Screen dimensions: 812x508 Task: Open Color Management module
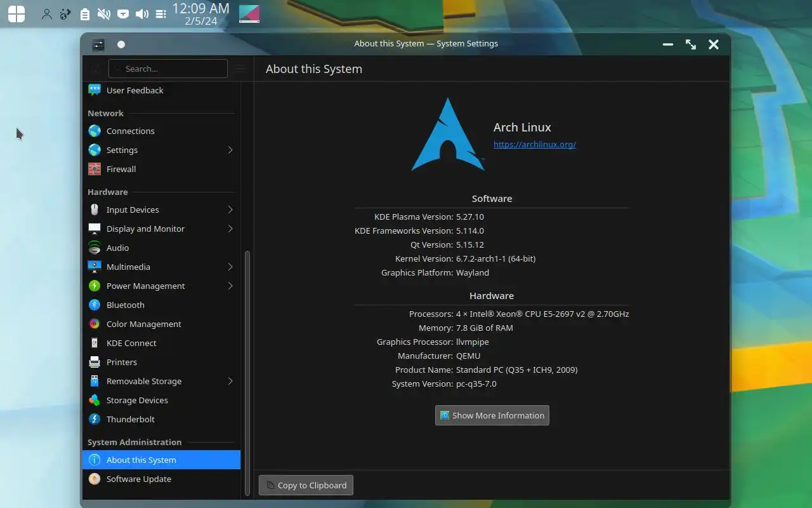pos(161,324)
